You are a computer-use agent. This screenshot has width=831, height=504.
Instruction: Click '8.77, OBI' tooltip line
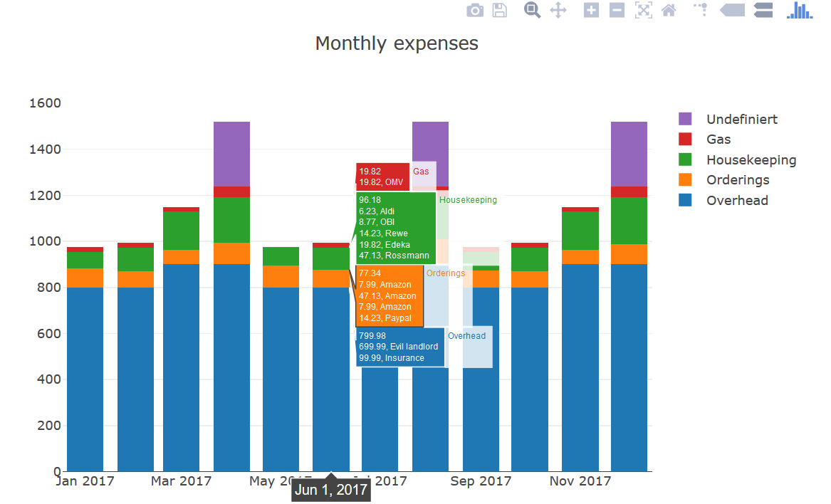377,222
